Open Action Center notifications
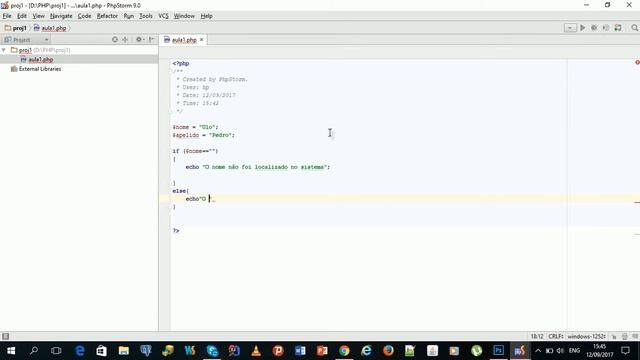Image resolution: width=640 pixels, height=360 pixels. 625,351
